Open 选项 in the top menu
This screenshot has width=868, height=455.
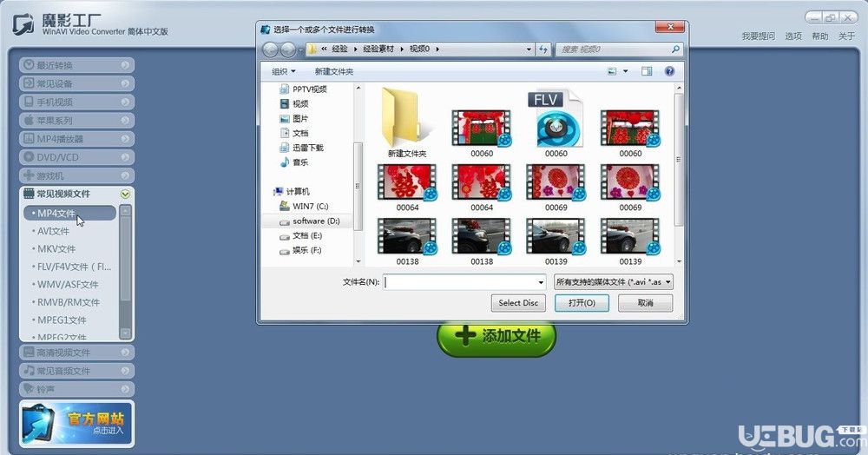(x=793, y=36)
